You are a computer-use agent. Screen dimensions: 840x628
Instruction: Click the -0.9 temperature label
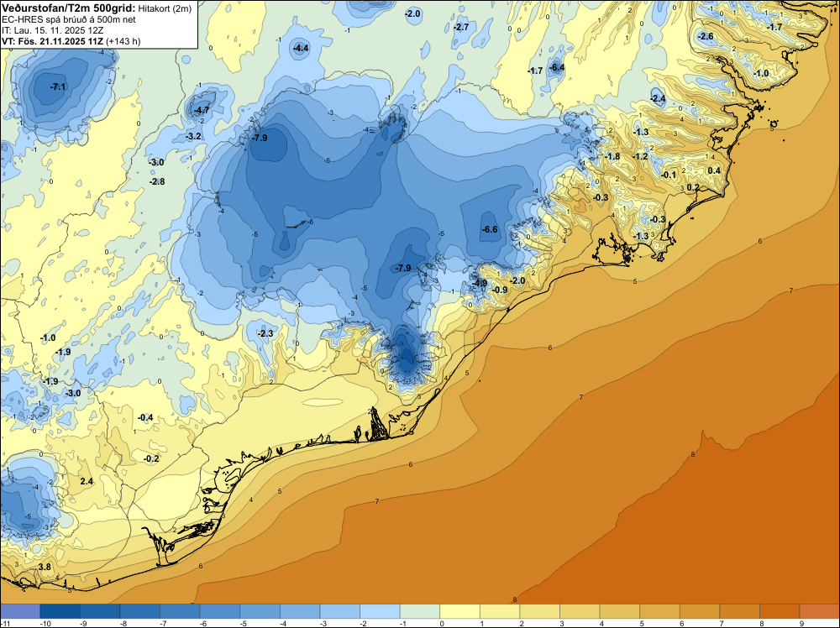500,290
